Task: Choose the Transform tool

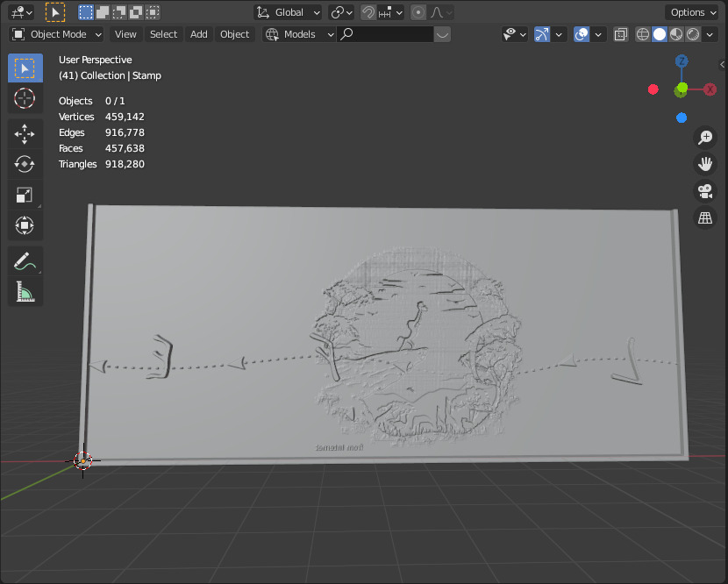Action: tap(25, 225)
